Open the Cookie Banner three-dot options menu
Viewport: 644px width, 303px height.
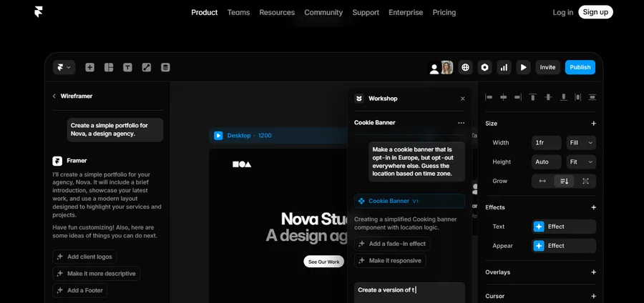462,123
